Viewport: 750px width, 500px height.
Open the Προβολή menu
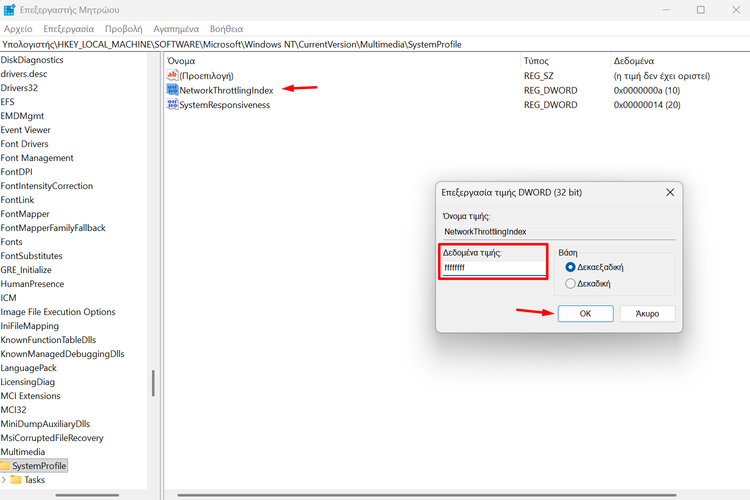[123, 29]
